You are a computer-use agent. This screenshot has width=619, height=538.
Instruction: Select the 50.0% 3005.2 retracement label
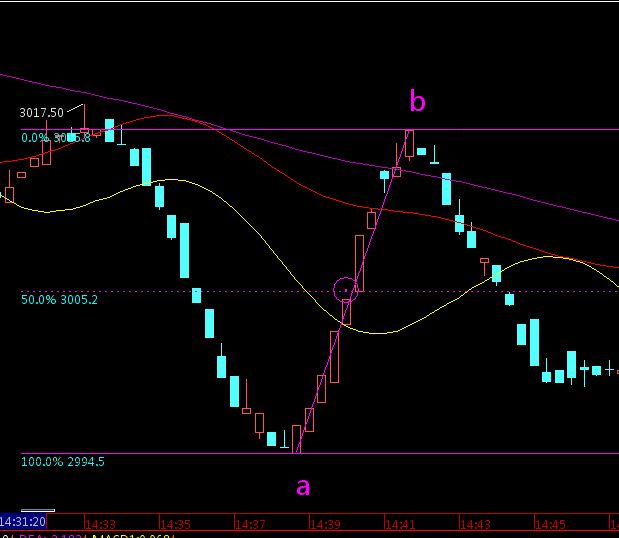[x=59, y=300]
